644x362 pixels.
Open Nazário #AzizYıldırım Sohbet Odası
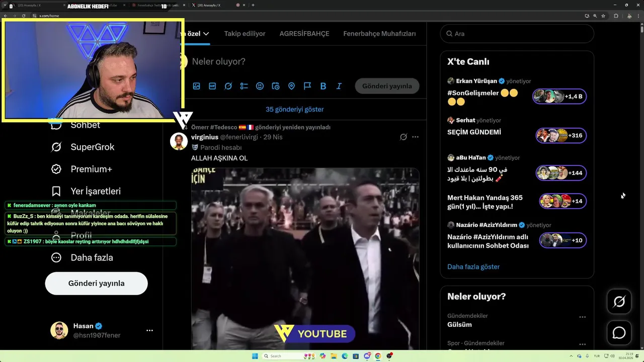[x=488, y=241]
